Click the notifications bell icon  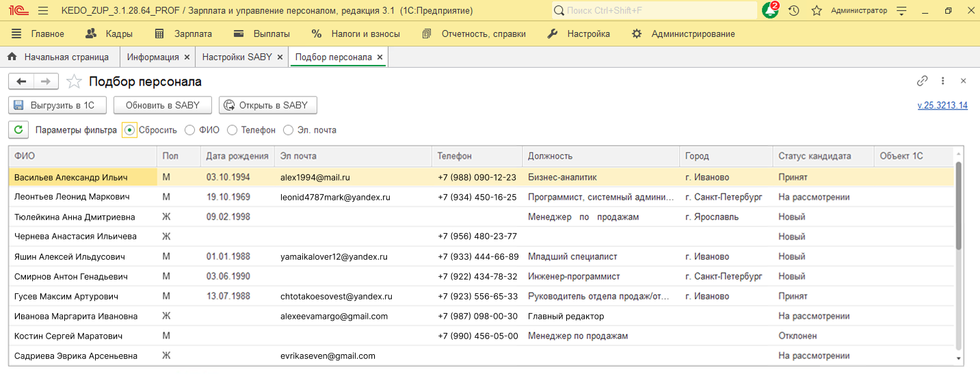(770, 11)
